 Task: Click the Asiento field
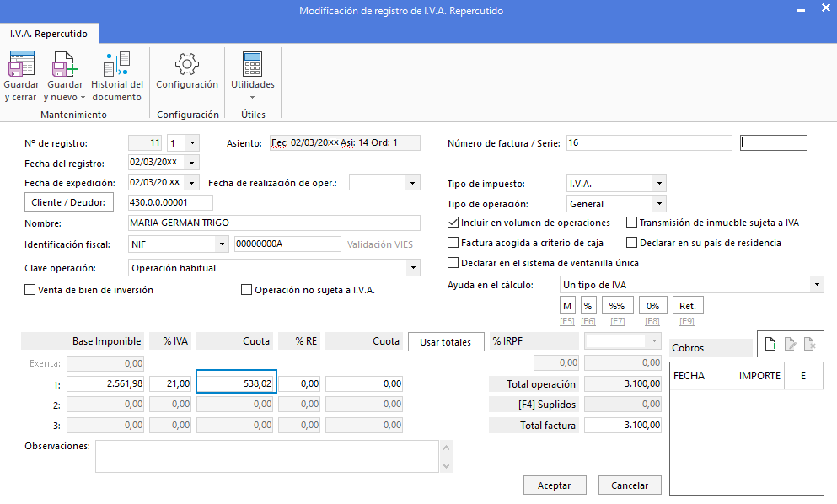[345, 143]
